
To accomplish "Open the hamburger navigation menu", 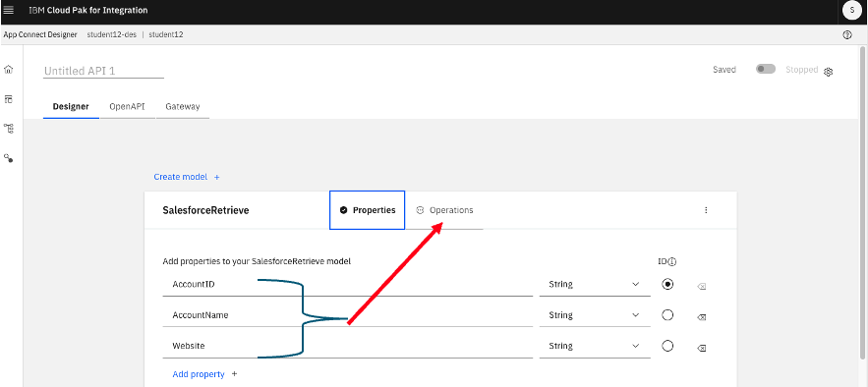I will click(x=8, y=10).
